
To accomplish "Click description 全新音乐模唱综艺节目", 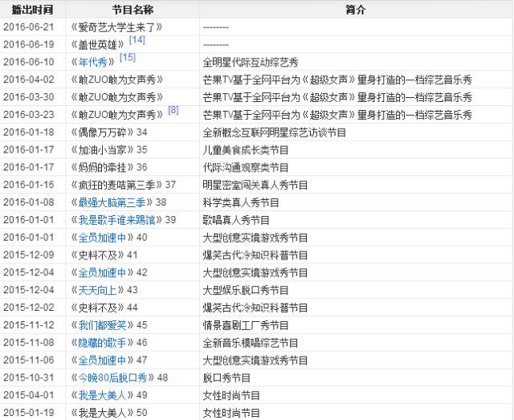I will click(251, 343).
